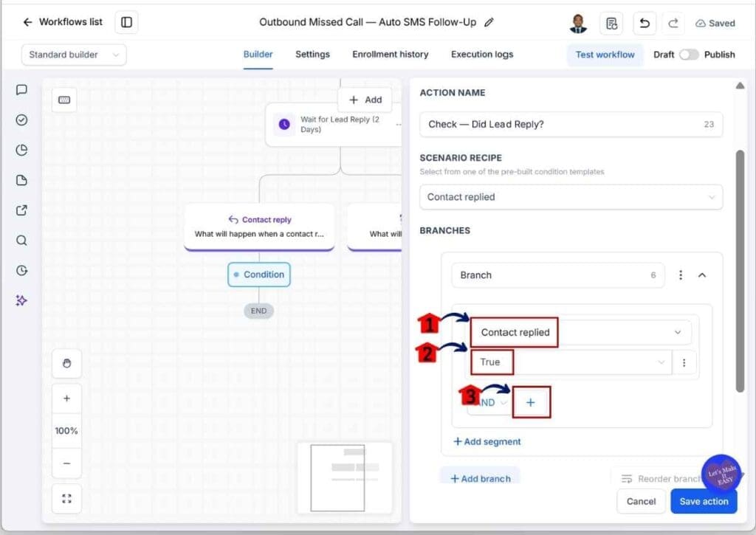Open the external link sidebar icon

pyautogui.click(x=21, y=210)
